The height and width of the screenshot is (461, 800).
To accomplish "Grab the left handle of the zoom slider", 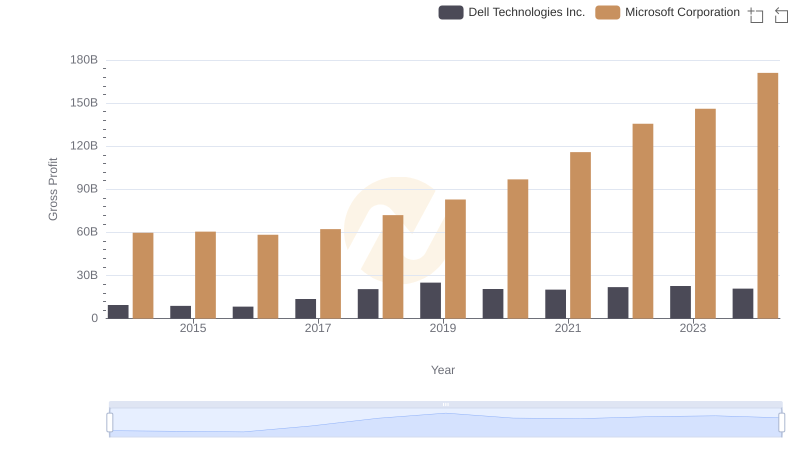I will coord(110,422).
